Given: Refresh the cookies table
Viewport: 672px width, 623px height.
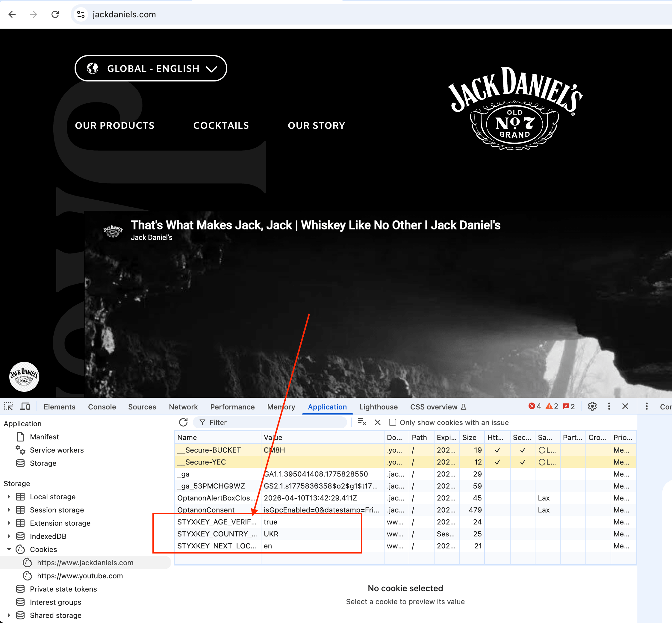Looking at the screenshot, I should 183,422.
